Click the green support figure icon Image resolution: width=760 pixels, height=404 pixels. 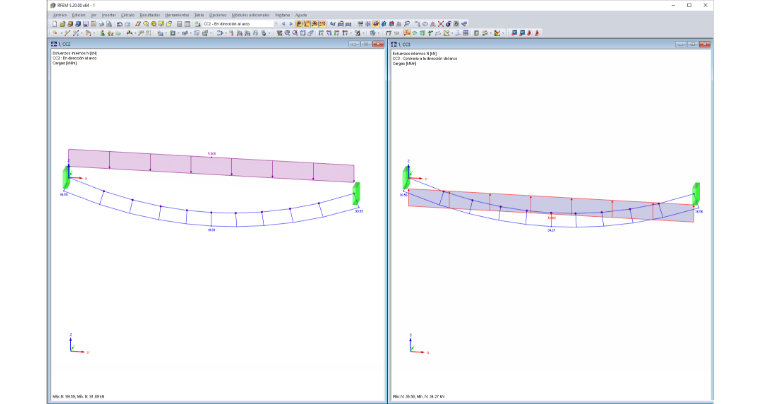point(102,33)
